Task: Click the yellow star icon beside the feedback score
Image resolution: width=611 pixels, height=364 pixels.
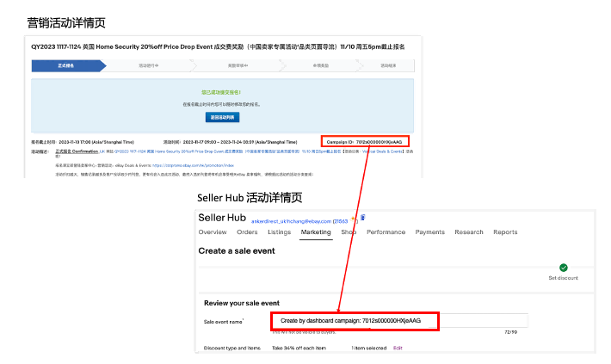Action: [x=353, y=219]
